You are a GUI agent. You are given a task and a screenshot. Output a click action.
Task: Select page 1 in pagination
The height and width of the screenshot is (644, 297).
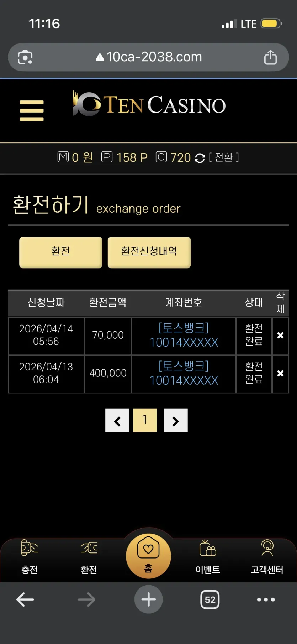(x=145, y=420)
